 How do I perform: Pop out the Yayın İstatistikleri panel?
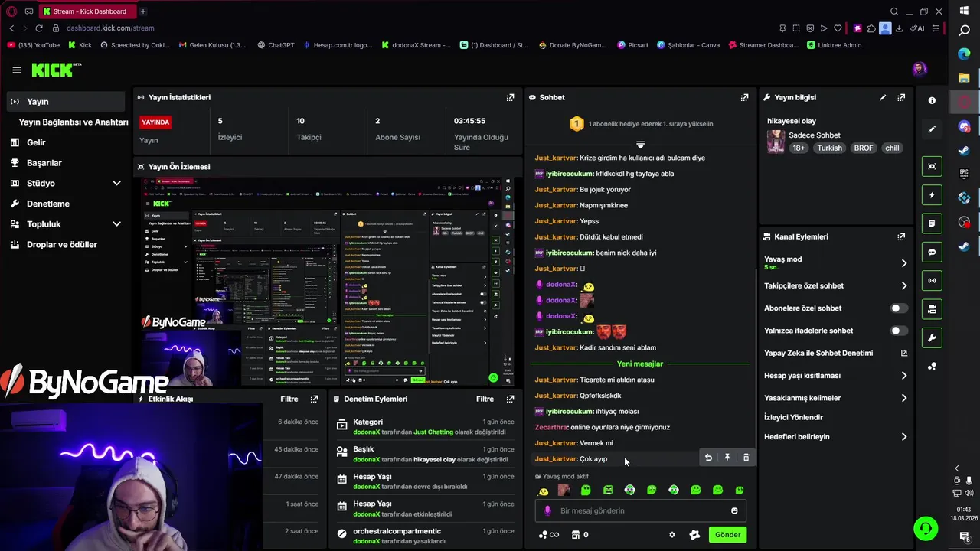pos(510,97)
